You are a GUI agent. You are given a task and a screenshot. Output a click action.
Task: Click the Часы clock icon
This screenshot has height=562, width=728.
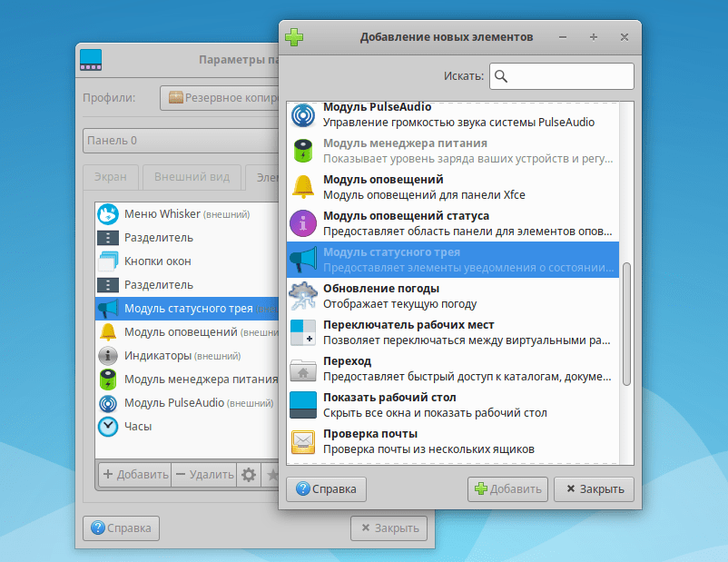click(x=108, y=427)
